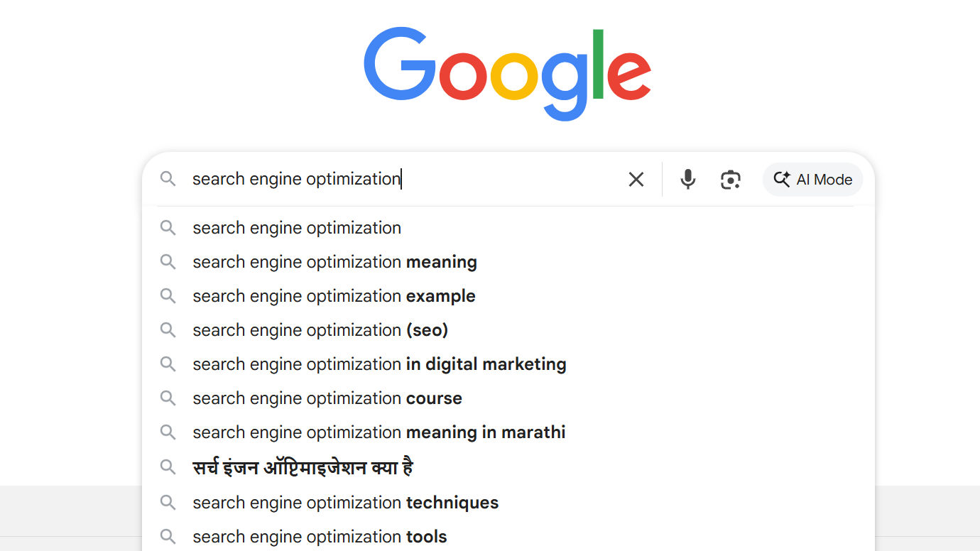Screen dimensions: 980x551
Task: Click the Google logo
Action: click(x=507, y=73)
